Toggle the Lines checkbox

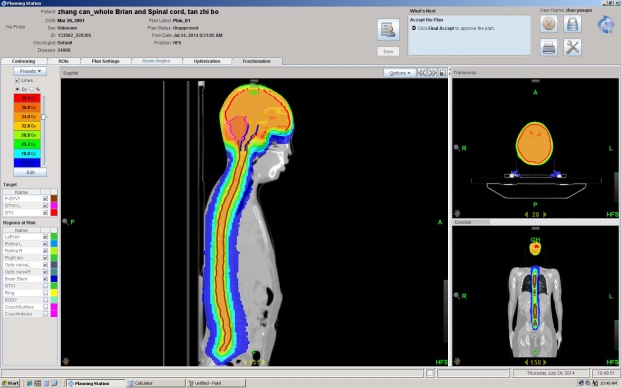pyautogui.click(x=17, y=80)
